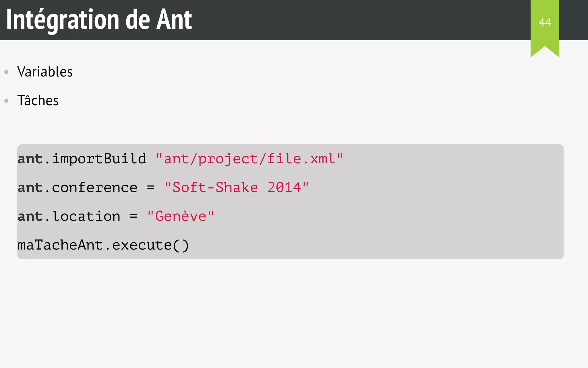Click the word 'location' in the code
The image size is (588, 368).
pos(86,216)
